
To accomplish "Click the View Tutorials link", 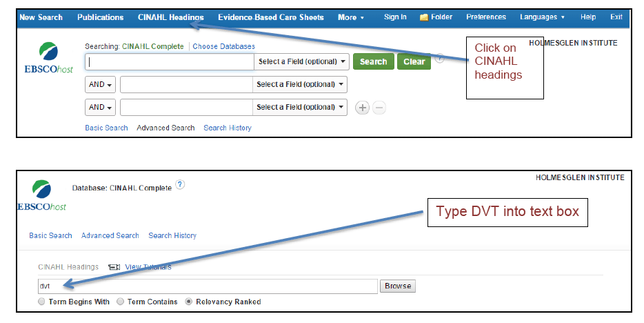I will point(148,267).
